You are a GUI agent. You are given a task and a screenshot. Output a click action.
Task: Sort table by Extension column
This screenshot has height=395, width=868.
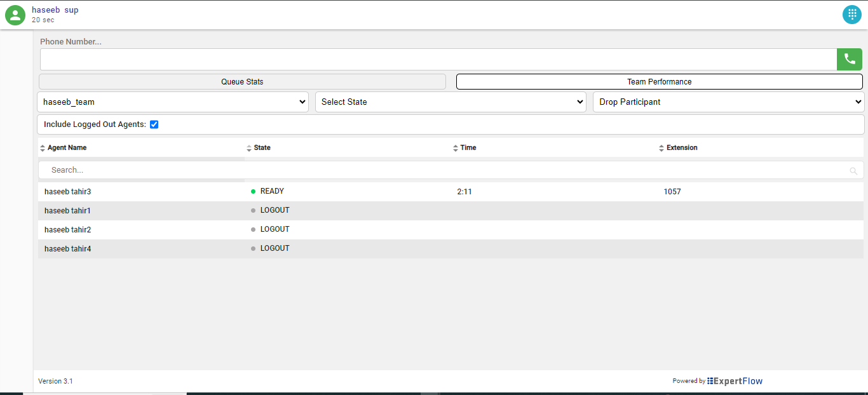pos(681,148)
